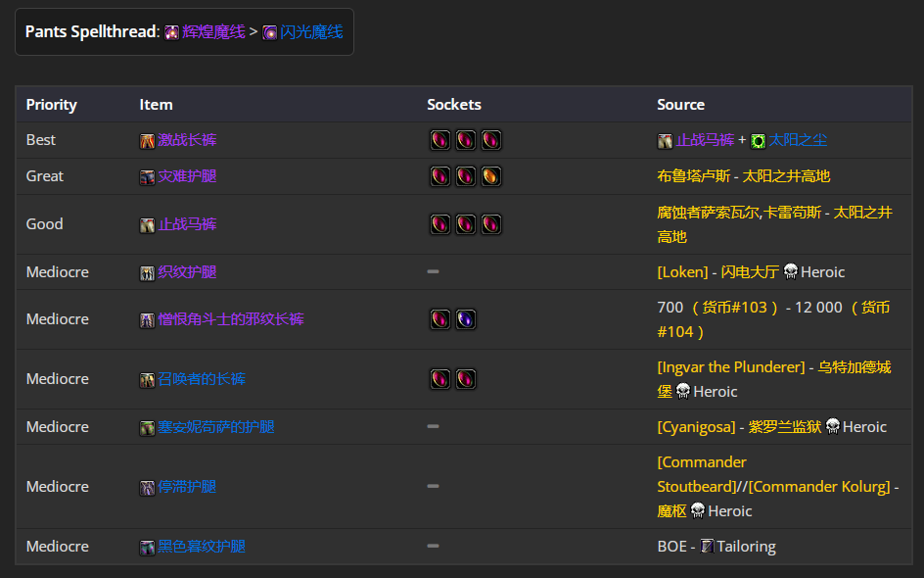
Task: Click the 辉煌魔线 spellthread icon
Action: (x=171, y=32)
